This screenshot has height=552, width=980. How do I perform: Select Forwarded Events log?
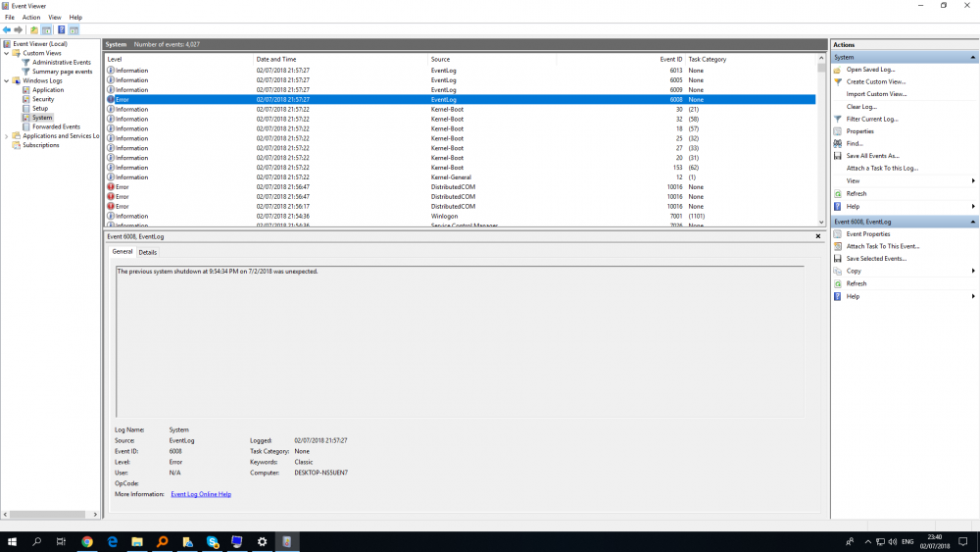tap(56, 126)
